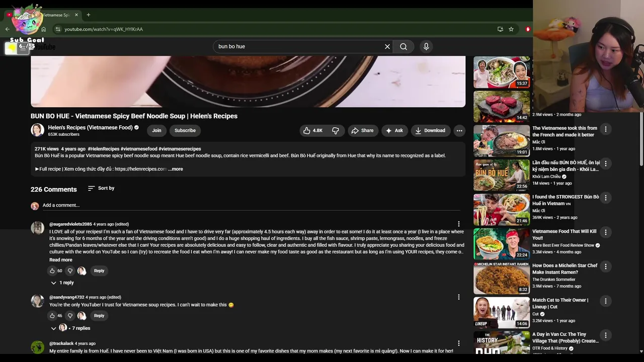Screen dimensions: 644x362
Task: Bookmark this page with the star icon
Action: [511, 29]
